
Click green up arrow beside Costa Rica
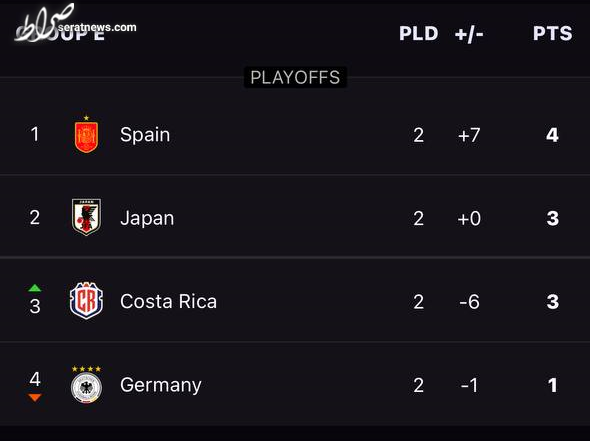(35, 288)
